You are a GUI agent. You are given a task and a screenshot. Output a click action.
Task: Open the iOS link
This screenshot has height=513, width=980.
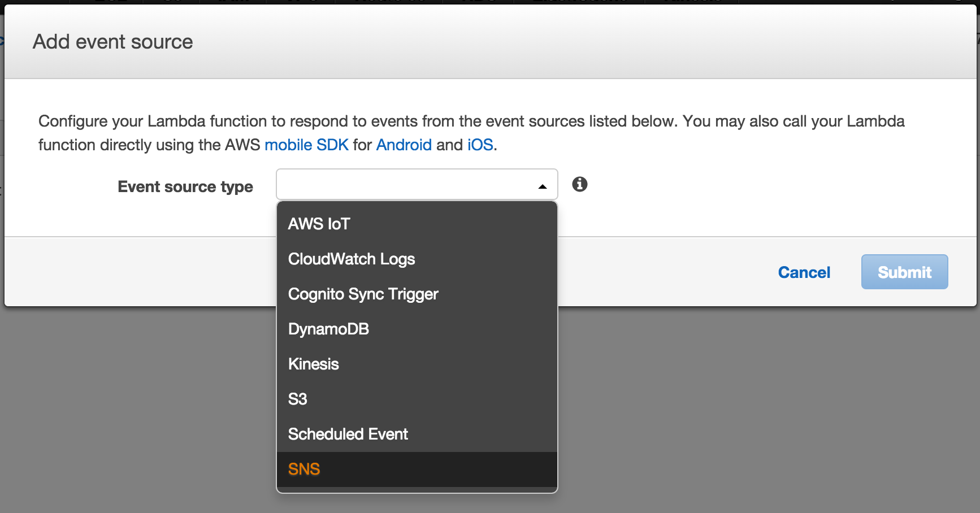(480, 145)
